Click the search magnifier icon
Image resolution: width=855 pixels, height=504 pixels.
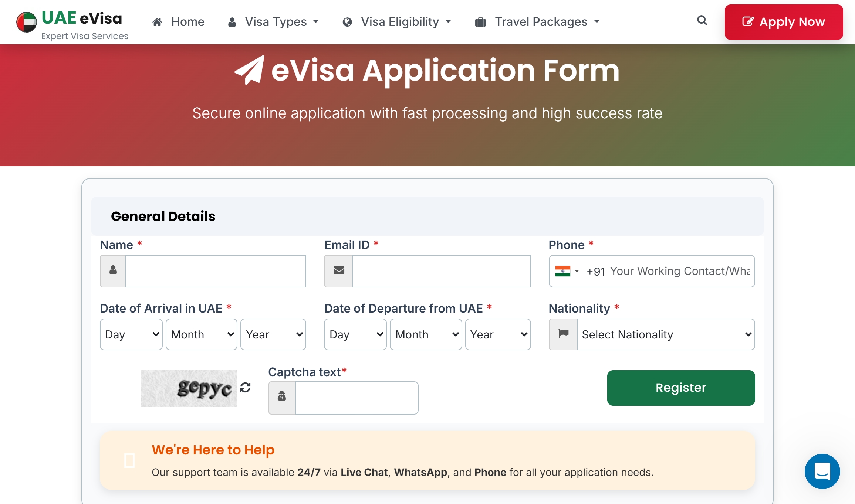(702, 20)
